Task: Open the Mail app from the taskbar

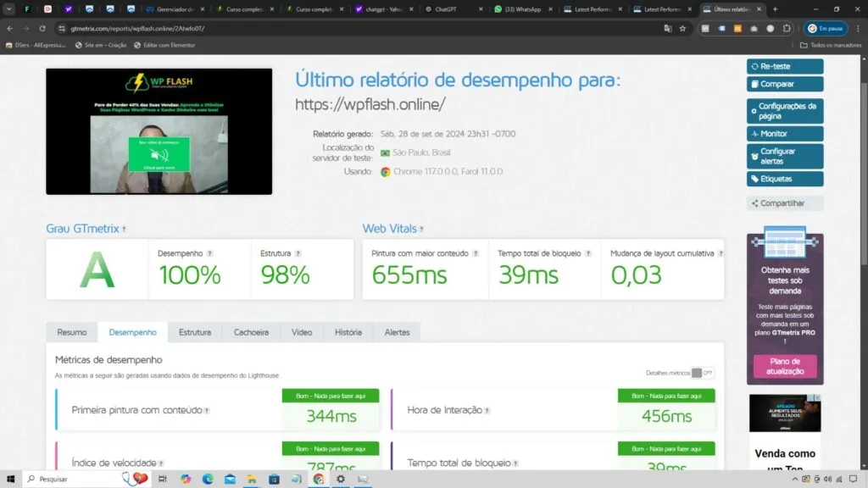Action: (x=230, y=479)
